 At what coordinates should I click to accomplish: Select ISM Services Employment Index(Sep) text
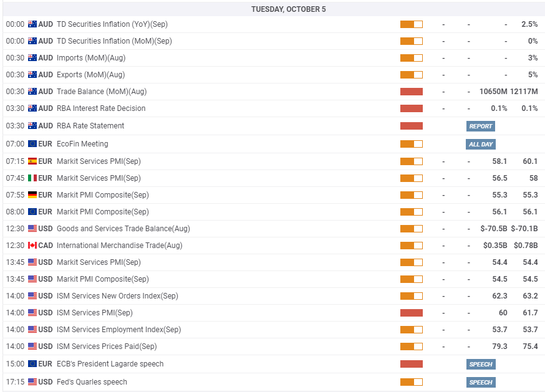pyautogui.click(x=119, y=330)
